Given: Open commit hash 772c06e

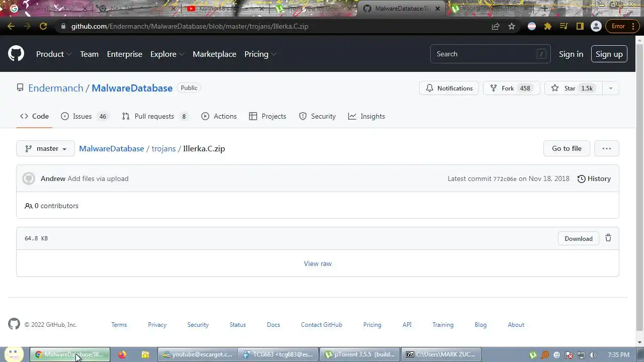Looking at the screenshot, I should pos(505,179).
